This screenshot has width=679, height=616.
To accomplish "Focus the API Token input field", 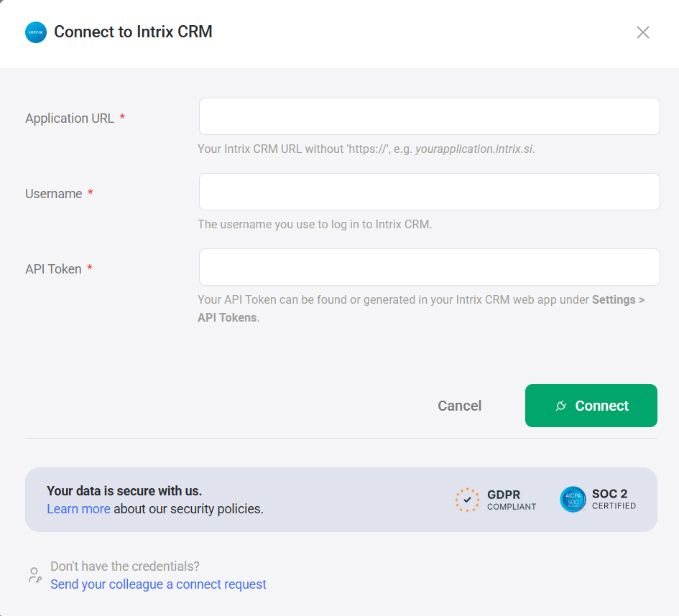I will tap(429, 267).
